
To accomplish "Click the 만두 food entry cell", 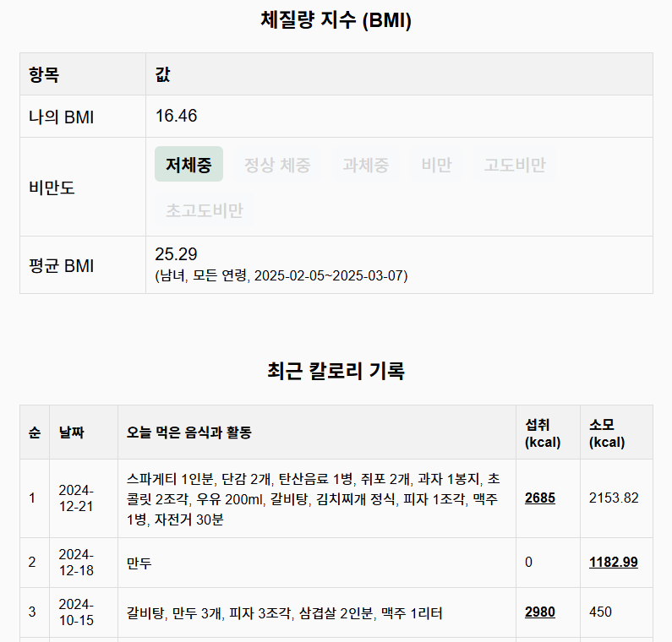I will 317,563.
